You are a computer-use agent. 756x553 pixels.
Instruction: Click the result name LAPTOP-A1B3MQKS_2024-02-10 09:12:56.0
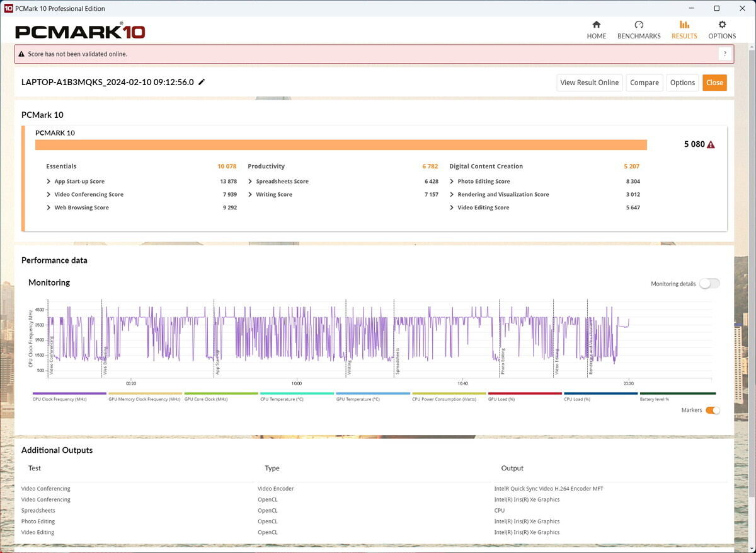pyautogui.click(x=108, y=82)
